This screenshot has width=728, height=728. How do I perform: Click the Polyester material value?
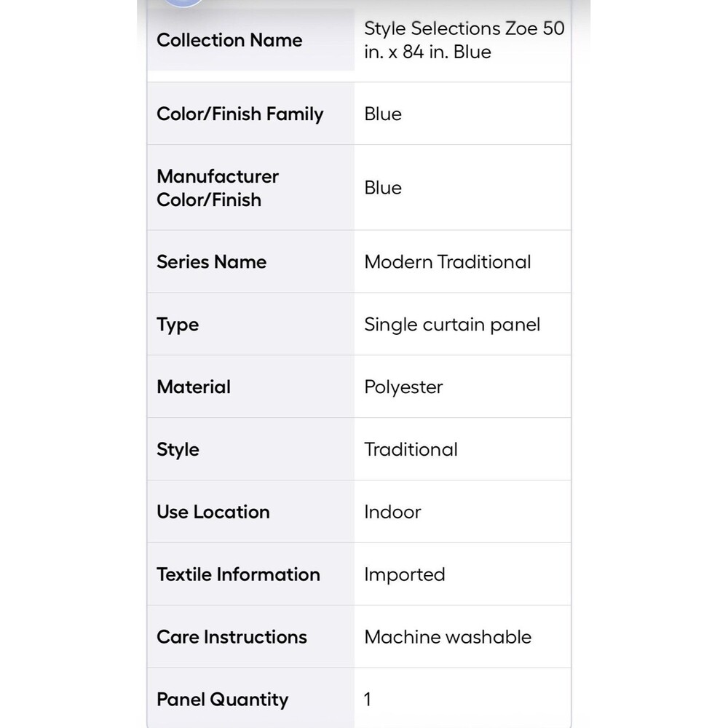(x=403, y=387)
